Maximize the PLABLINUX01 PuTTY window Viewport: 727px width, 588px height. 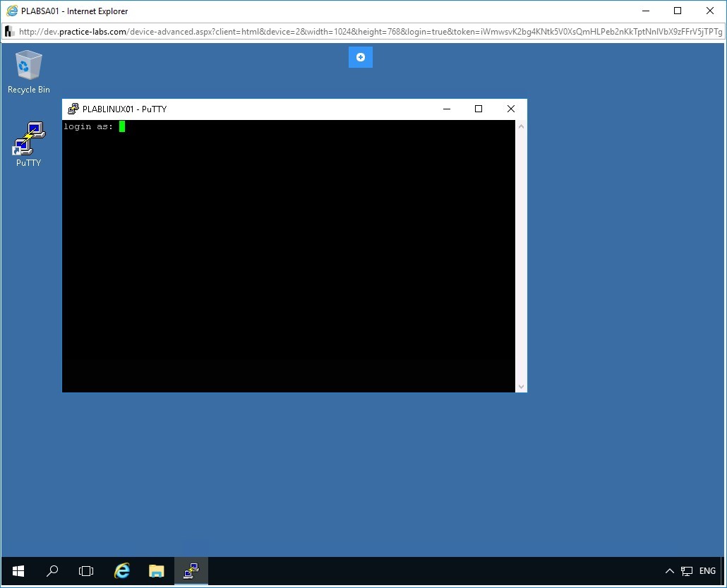tap(479, 109)
